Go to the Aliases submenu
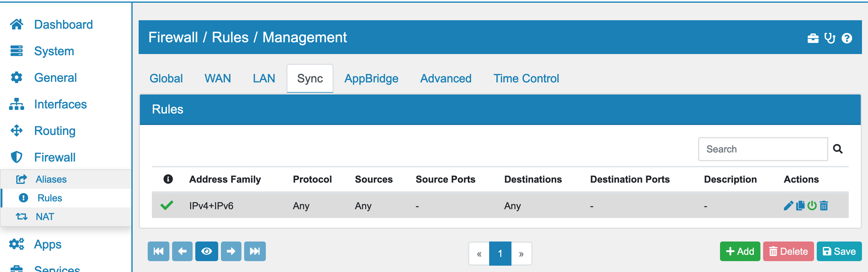The height and width of the screenshot is (272, 868). pyautogui.click(x=51, y=179)
